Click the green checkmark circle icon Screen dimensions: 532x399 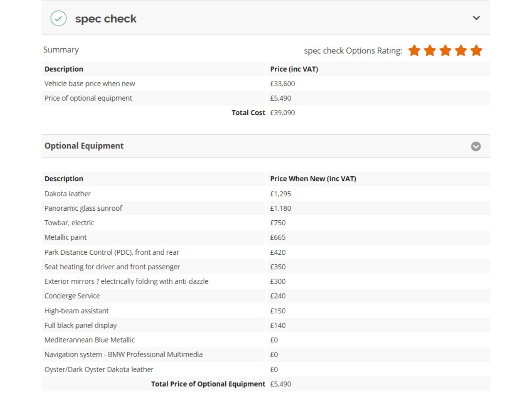click(59, 18)
